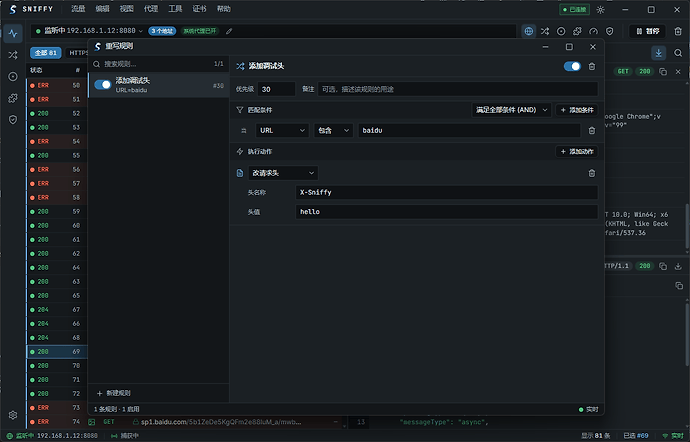Open the rewrite shuffle icon in sidebar
690x442 pixels.
point(13,55)
